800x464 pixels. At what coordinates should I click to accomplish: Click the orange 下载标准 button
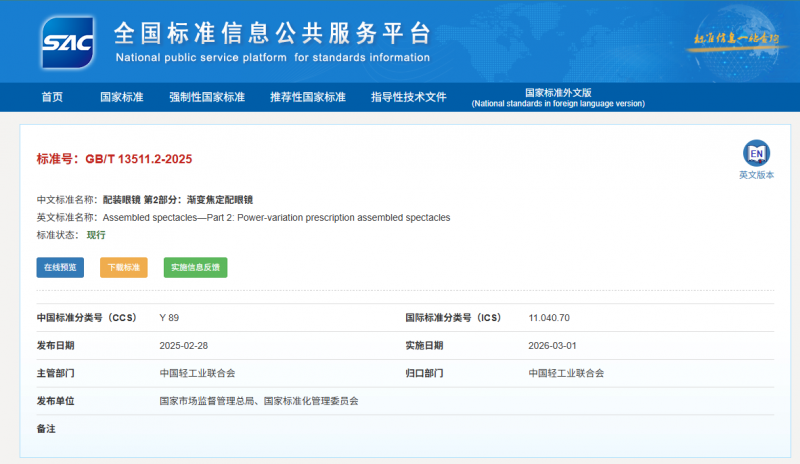pos(123,267)
